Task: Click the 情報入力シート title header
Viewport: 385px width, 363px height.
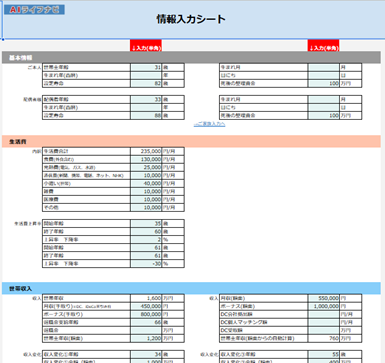Action: pyautogui.click(x=191, y=19)
